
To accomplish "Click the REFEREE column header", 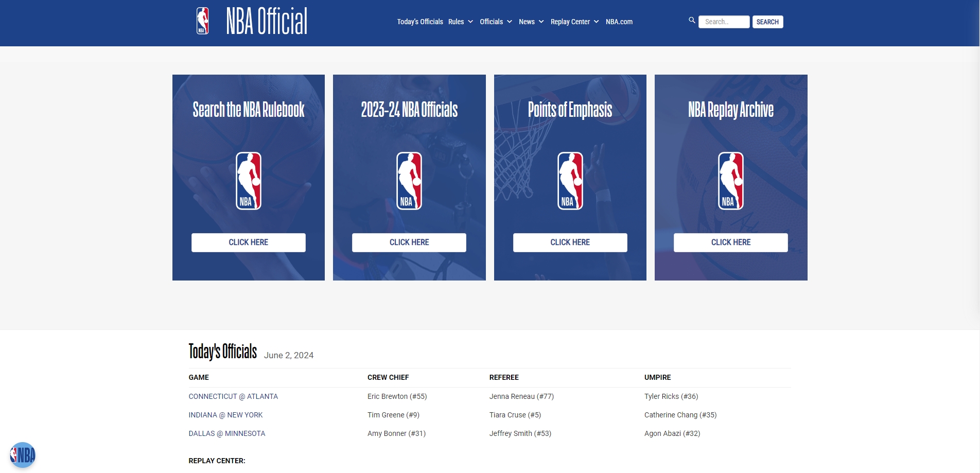I will [x=504, y=377].
